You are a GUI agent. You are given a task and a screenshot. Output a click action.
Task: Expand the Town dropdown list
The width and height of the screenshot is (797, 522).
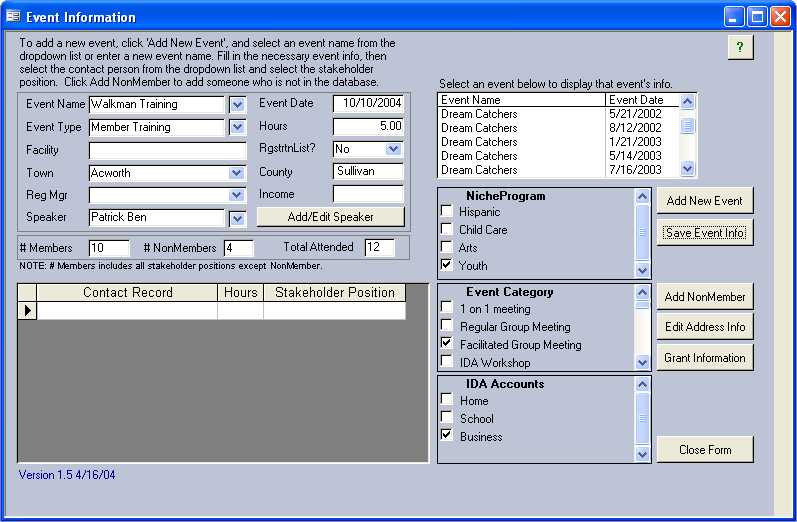click(x=237, y=173)
